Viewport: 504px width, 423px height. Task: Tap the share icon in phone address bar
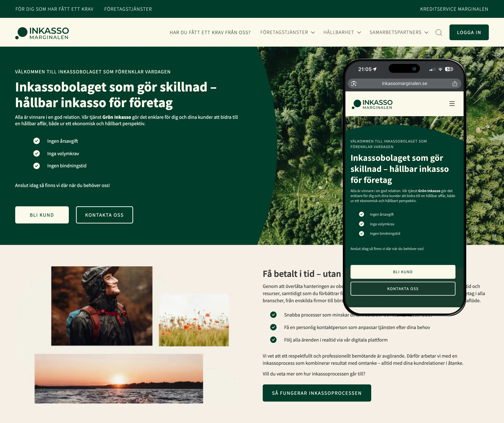click(x=455, y=83)
